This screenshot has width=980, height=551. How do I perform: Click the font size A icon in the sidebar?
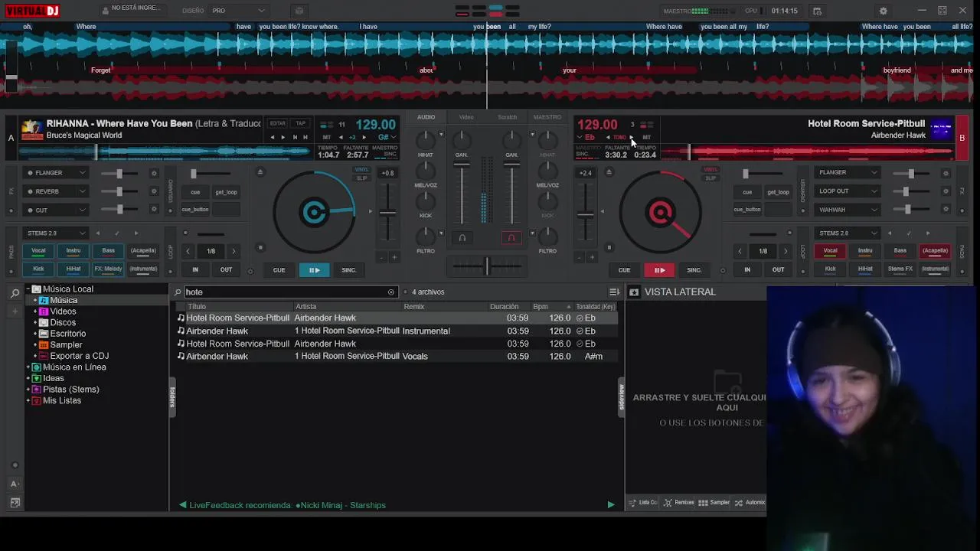click(x=15, y=484)
